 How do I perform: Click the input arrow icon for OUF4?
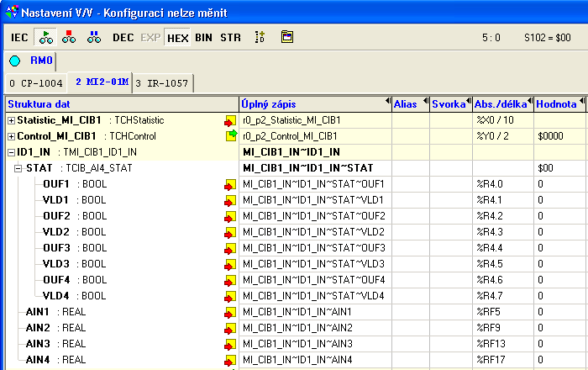pyautogui.click(x=230, y=280)
